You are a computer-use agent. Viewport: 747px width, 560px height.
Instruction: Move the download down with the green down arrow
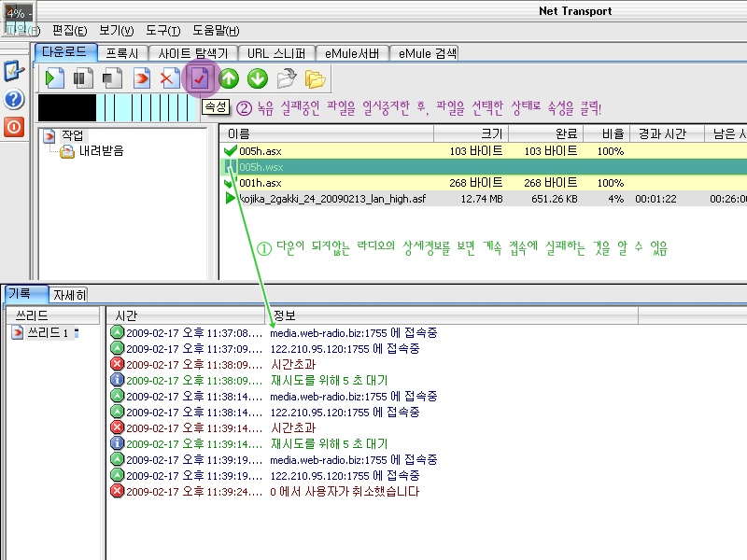pyautogui.click(x=258, y=78)
